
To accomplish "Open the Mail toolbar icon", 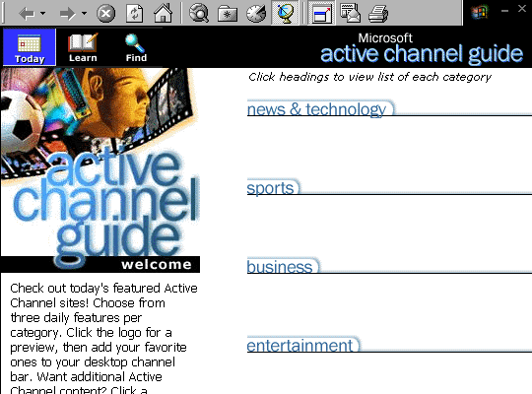I will tap(350, 13).
